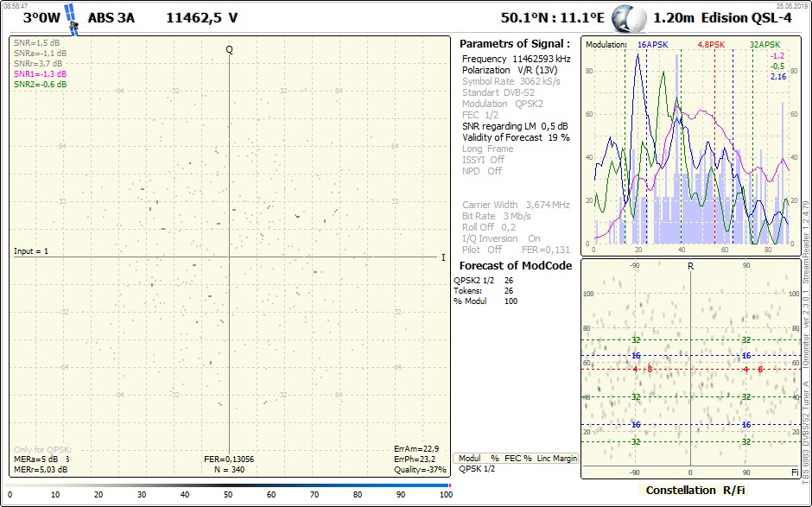Click the Parametrs of Signal heading
Viewport: 812px width, 507px height.
click(x=515, y=44)
